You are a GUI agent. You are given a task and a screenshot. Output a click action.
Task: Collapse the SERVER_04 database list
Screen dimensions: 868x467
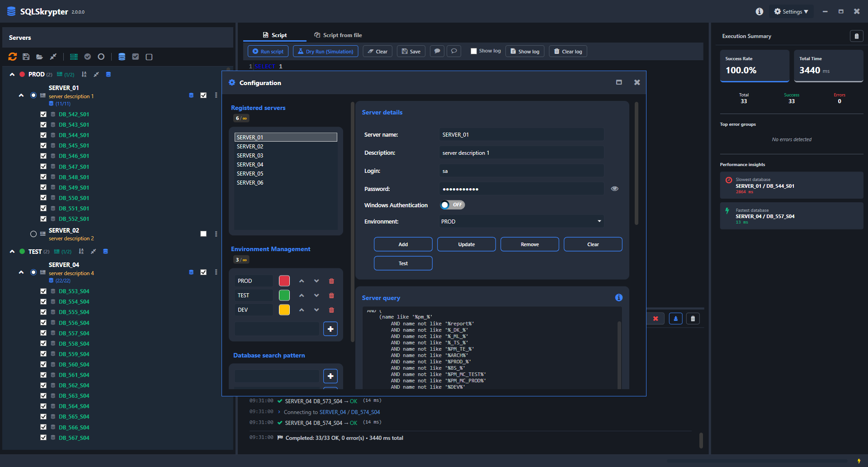point(21,272)
